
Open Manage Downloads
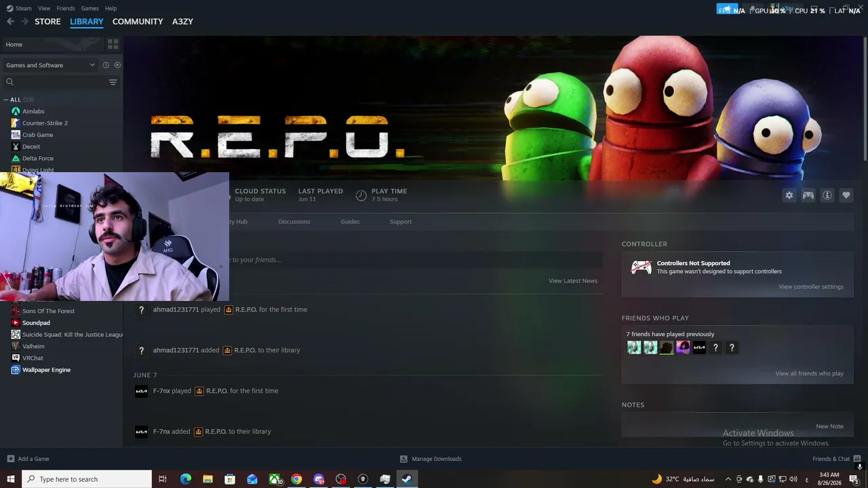pyautogui.click(x=431, y=459)
